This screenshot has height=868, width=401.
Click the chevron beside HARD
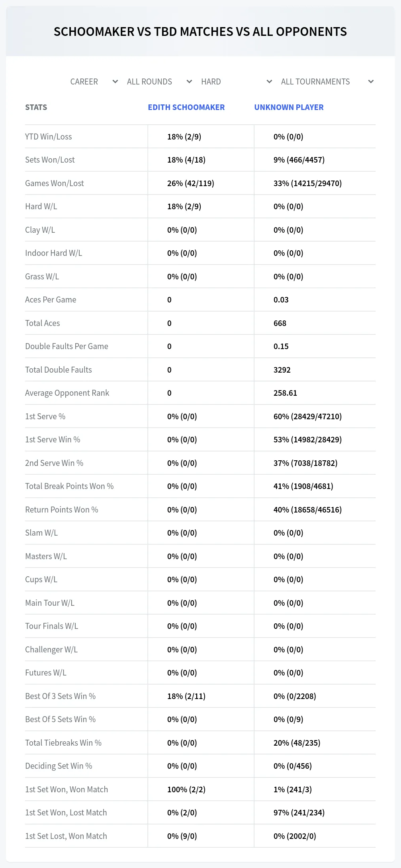269,82
